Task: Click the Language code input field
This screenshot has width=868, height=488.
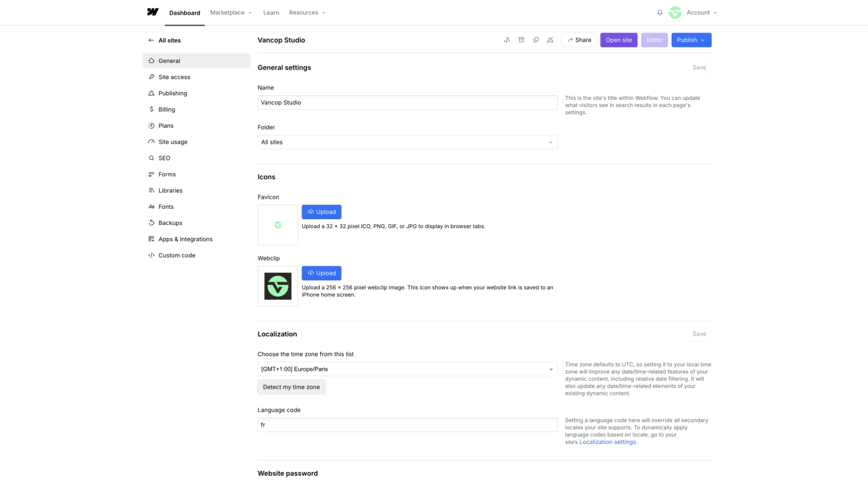Action: (x=407, y=425)
